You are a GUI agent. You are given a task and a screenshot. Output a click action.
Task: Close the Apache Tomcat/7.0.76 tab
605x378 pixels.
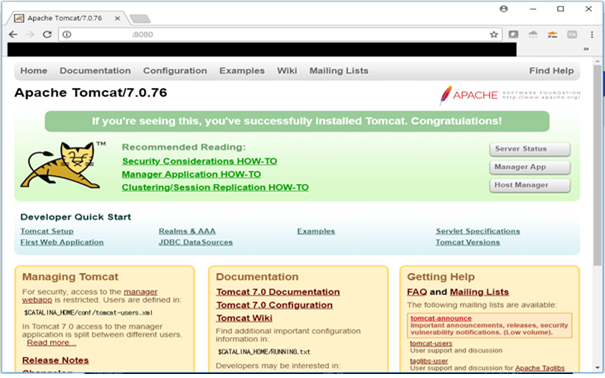(x=117, y=18)
